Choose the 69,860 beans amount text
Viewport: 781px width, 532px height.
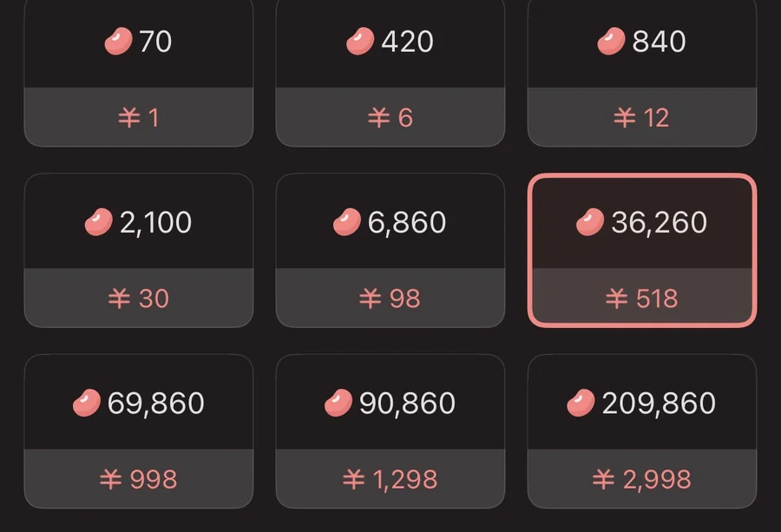pyautogui.click(x=156, y=403)
